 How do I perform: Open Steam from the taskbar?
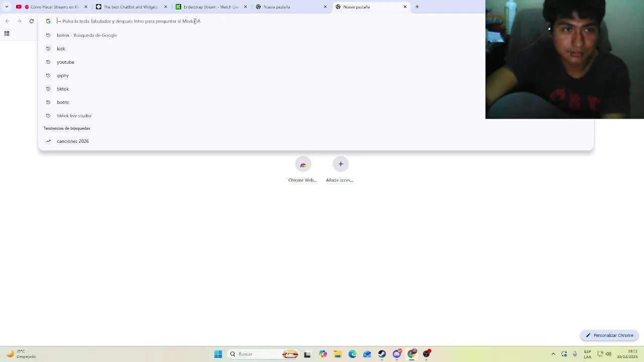pyautogui.click(x=382, y=354)
